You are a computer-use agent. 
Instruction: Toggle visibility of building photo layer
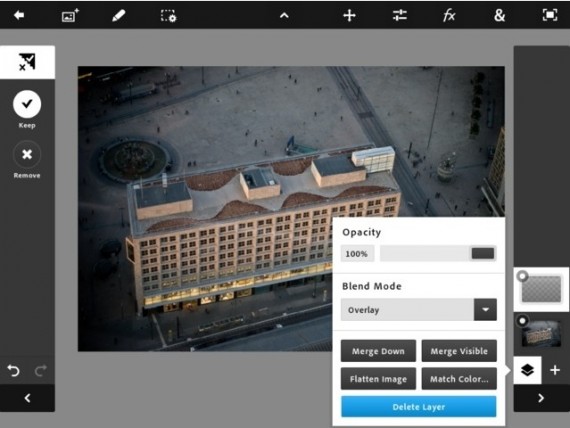(x=522, y=321)
